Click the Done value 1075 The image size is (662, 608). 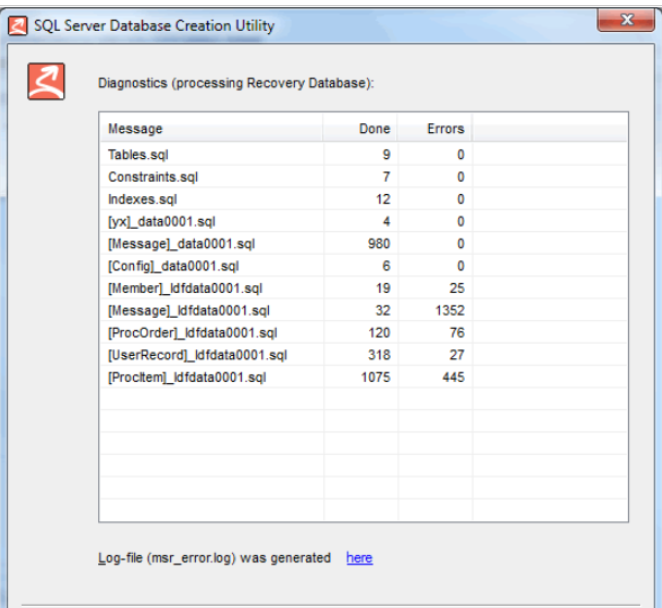pos(376,377)
